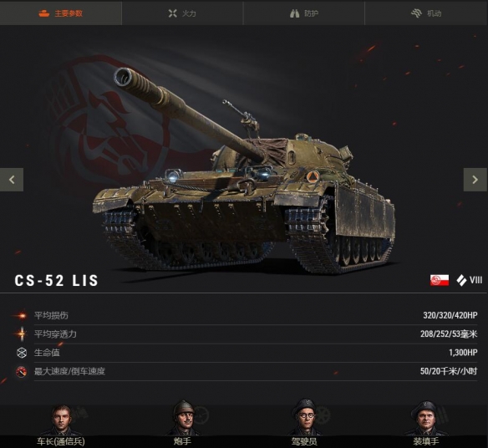Viewport: 488px width, 448px height.
Task: Select the 车长 commander portrait
Action: pyautogui.click(x=61, y=420)
